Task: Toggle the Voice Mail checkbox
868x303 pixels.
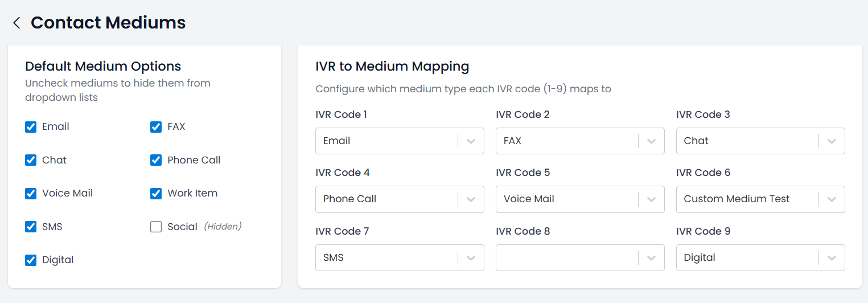Action: coord(31,194)
